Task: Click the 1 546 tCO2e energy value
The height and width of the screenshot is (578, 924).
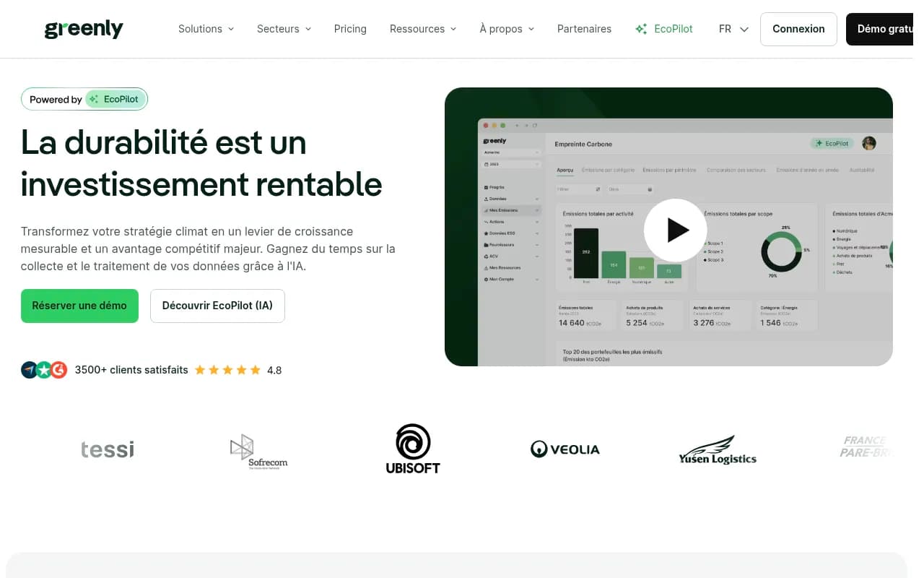Action: click(x=779, y=323)
